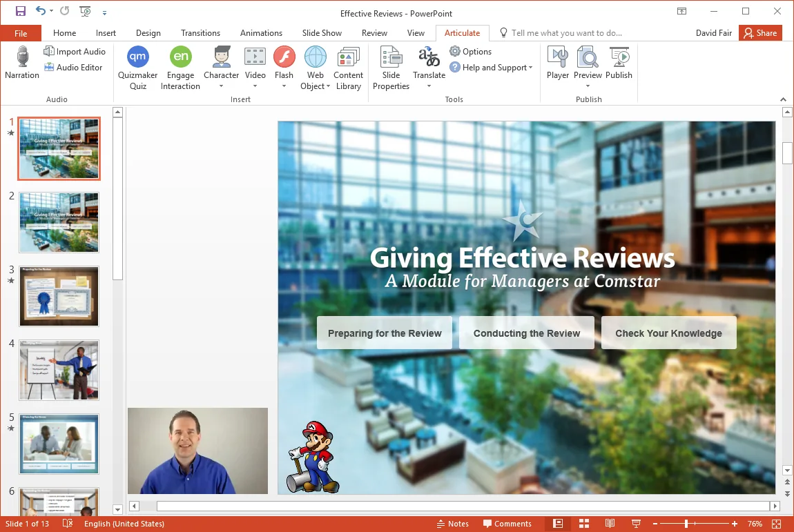Click the 'Tell me what you want to do' box
This screenshot has width=794, height=532.
click(x=561, y=33)
